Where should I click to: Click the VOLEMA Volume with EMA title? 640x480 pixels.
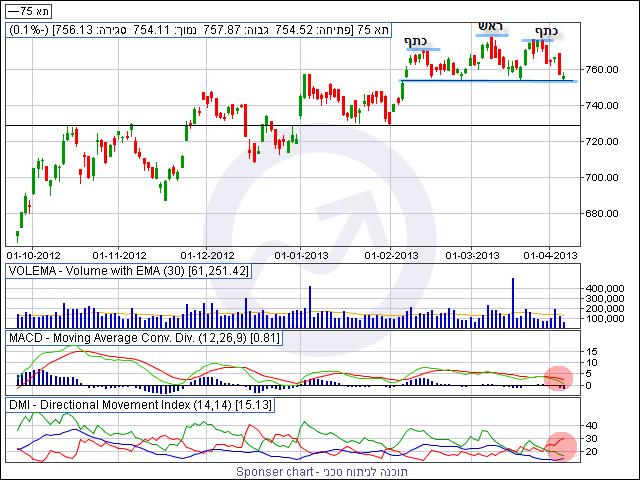(x=129, y=271)
